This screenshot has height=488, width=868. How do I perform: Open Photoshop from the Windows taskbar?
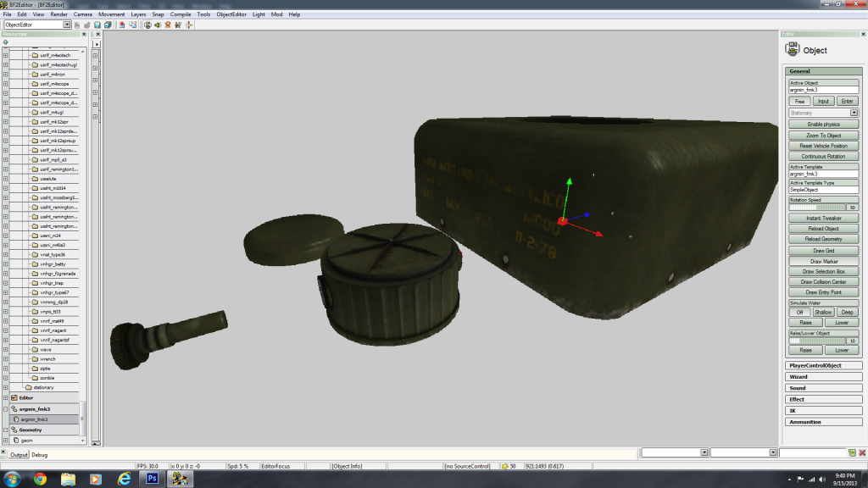coord(153,479)
